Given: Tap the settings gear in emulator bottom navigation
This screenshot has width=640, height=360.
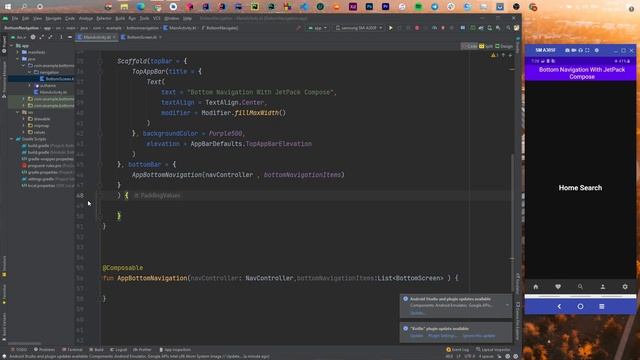Looking at the screenshot, I should [625, 287].
